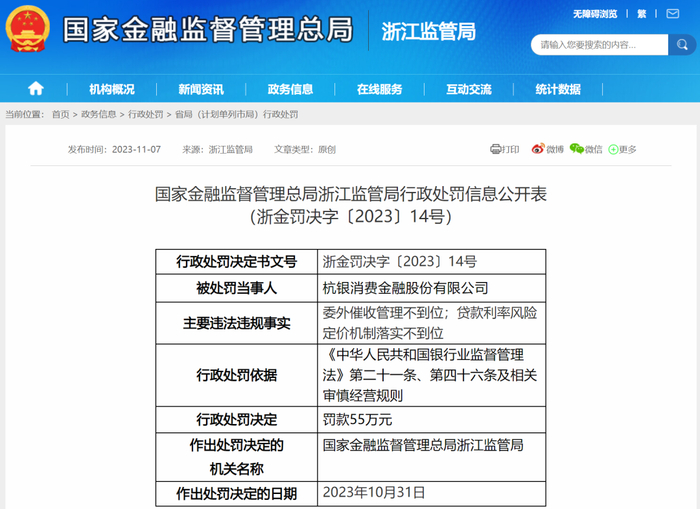Focus the search input field
Image resolution: width=700 pixels, height=509 pixels.
click(600, 45)
